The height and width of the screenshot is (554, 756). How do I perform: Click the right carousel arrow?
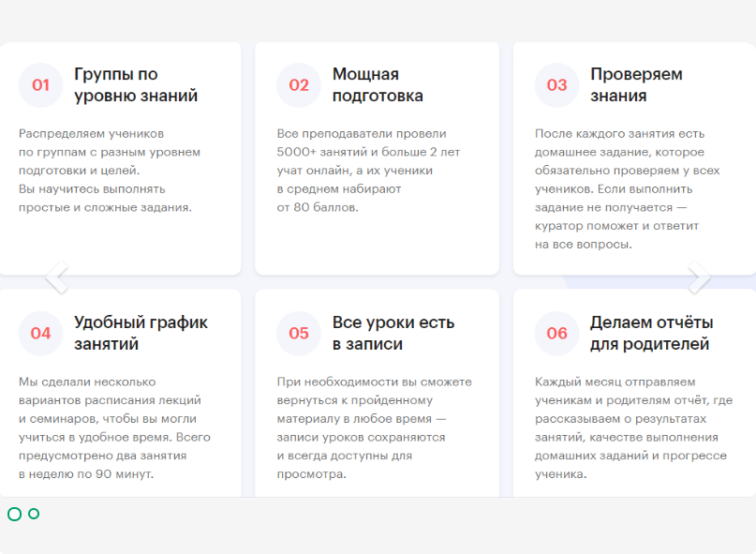point(699,277)
